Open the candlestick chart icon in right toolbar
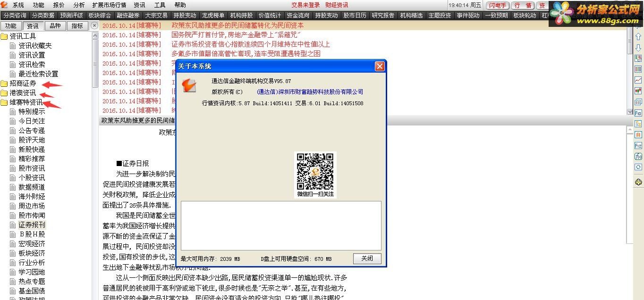This screenshot has width=644, height=300. pyautogui.click(x=638, y=91)
